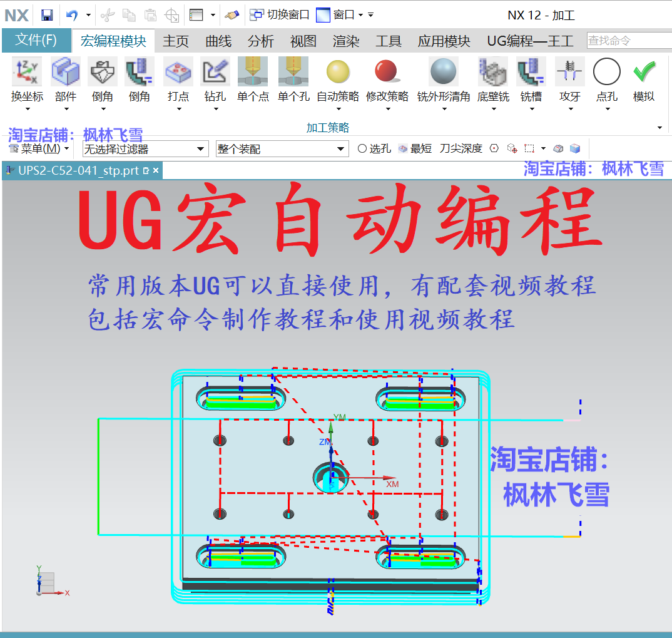Close the UPS2-C52-041_stp.prt tab
The image size is (672, 638).
coord(156,171)
